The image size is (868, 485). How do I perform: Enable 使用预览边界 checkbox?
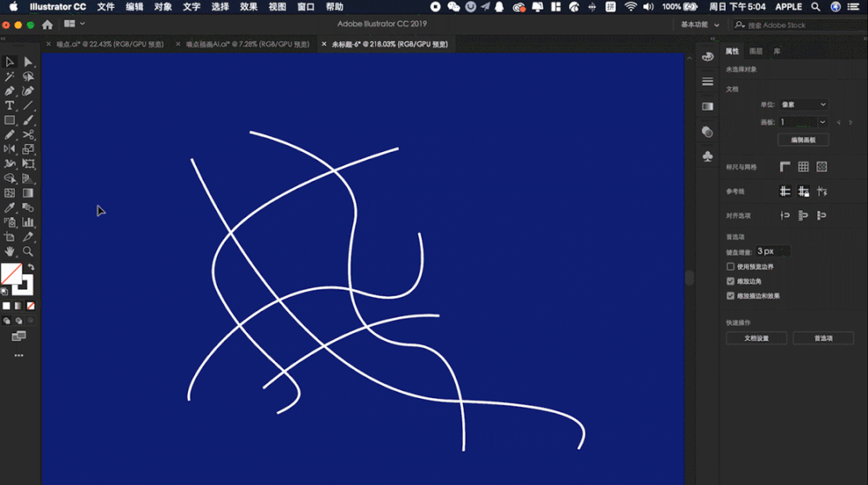(731, 266)
